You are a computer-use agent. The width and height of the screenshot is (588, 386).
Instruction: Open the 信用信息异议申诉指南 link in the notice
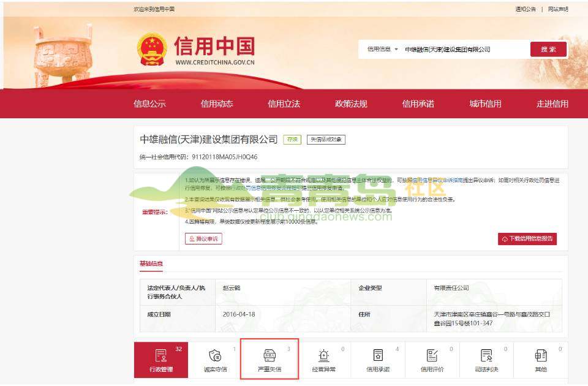click(x=437, y=180)
